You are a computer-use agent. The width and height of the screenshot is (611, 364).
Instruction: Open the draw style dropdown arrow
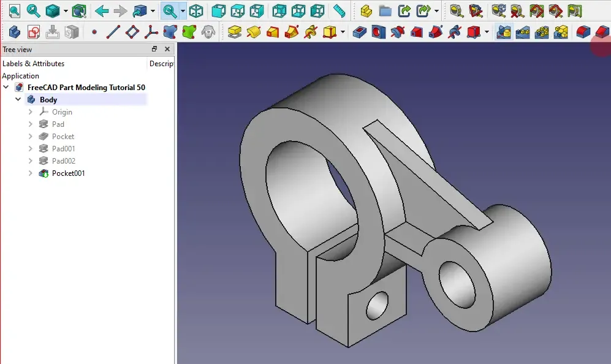click(x=66, y=11)
